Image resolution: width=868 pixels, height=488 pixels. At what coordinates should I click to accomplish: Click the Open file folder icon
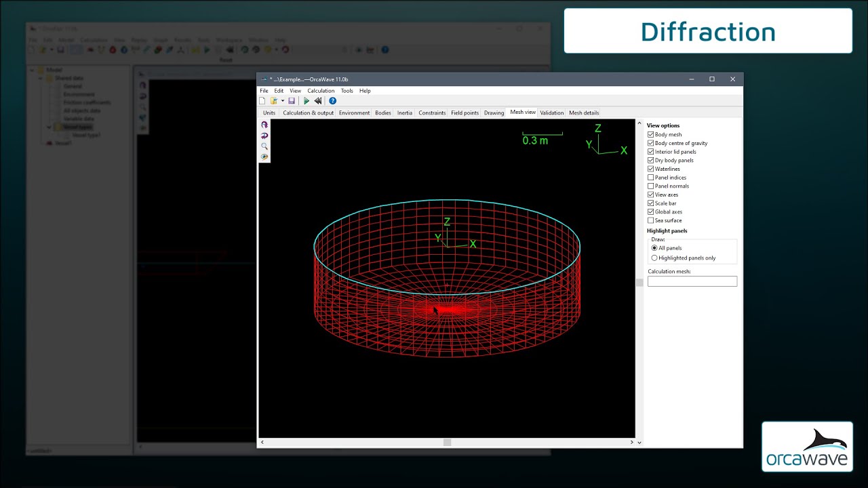click(x=274, y=101)
